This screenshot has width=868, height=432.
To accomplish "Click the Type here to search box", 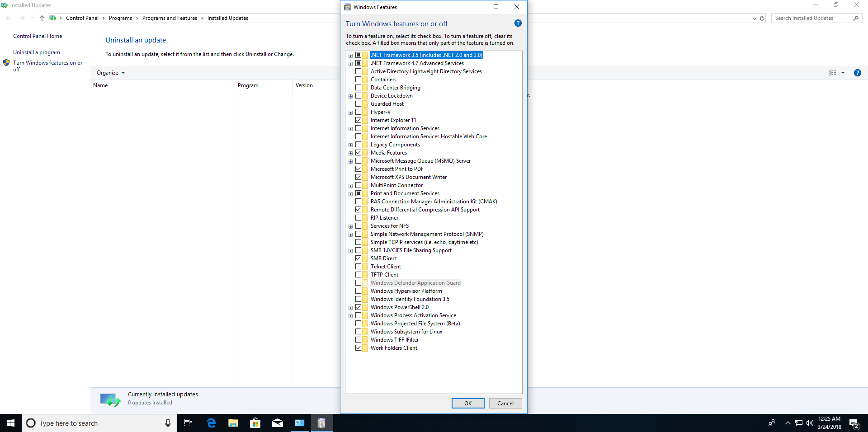I will pyautogui.click(x=99, y=423).
